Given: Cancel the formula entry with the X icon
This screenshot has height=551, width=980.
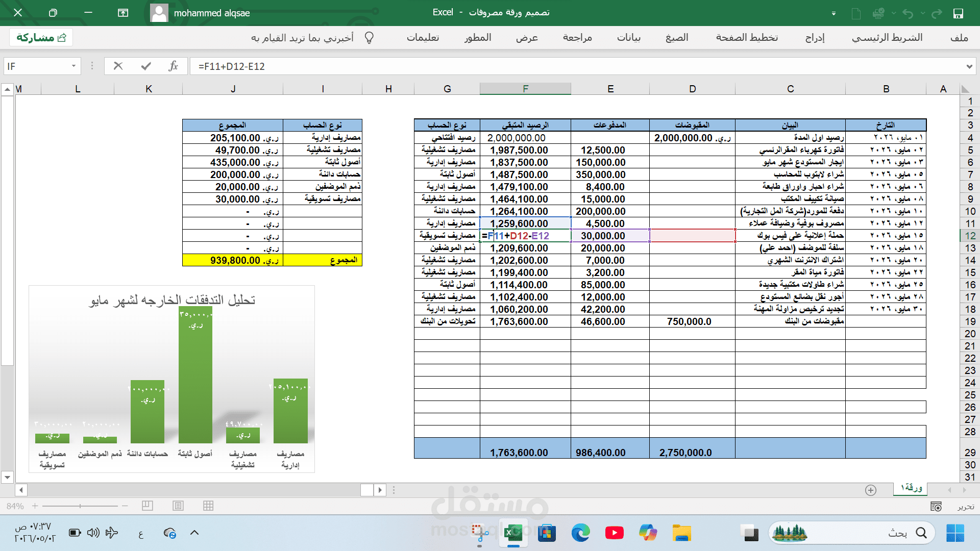Looking at the screenshot, I should [x=118, y=66].
